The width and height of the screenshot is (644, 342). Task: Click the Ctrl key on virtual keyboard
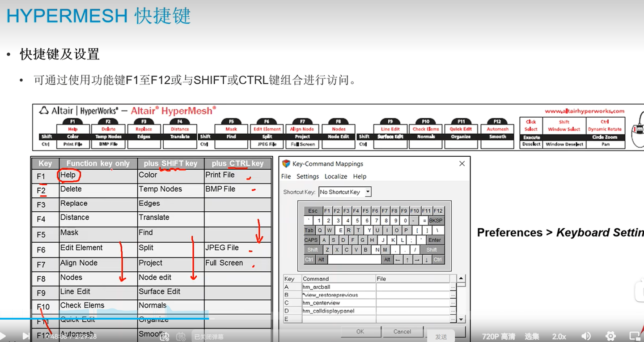(309, 260)
